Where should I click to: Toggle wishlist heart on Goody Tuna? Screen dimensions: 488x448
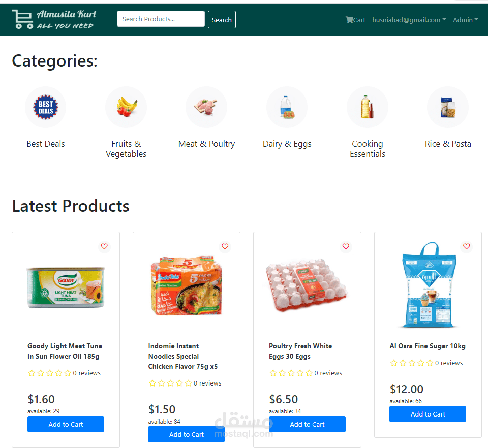tap(104, 246)
